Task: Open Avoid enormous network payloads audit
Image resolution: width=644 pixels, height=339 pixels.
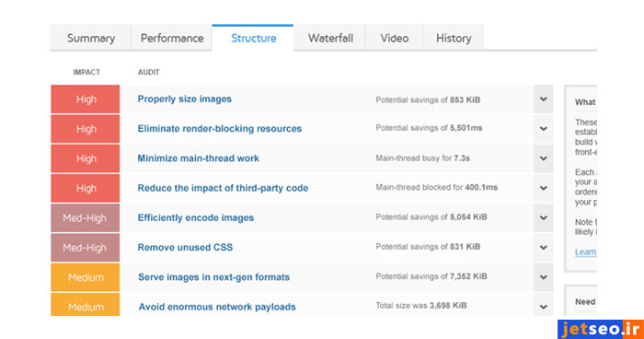Action: [217, 307]
